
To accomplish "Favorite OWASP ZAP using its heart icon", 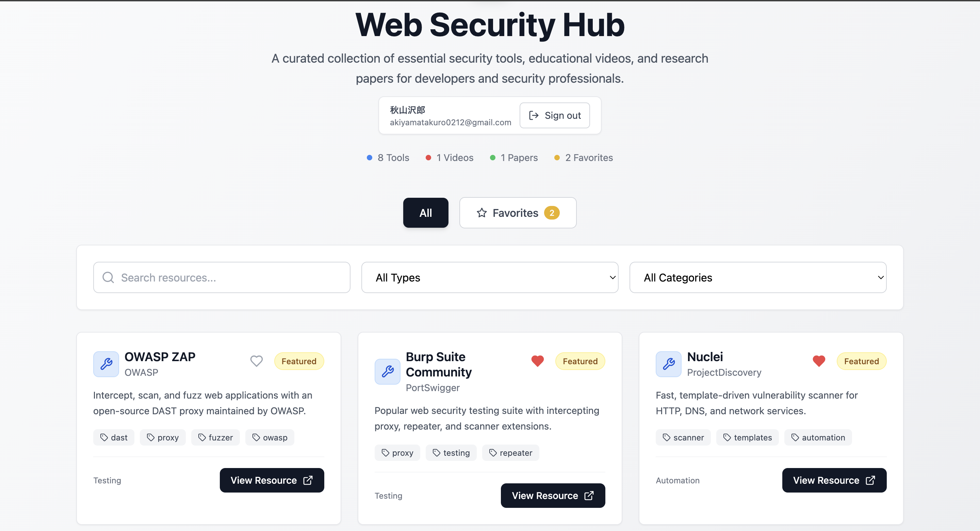I will coord(256,361).
